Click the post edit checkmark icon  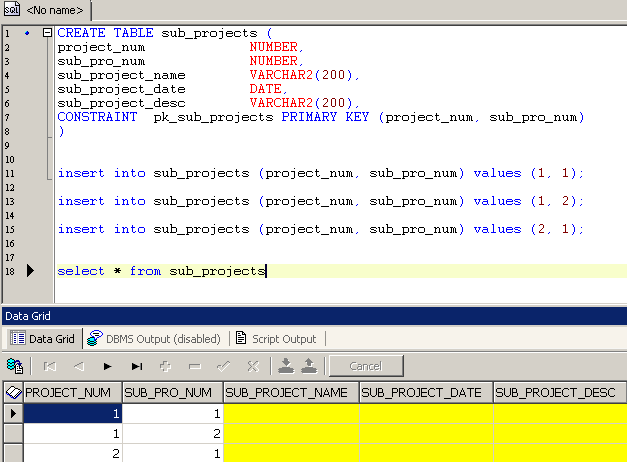coord(224,366)
